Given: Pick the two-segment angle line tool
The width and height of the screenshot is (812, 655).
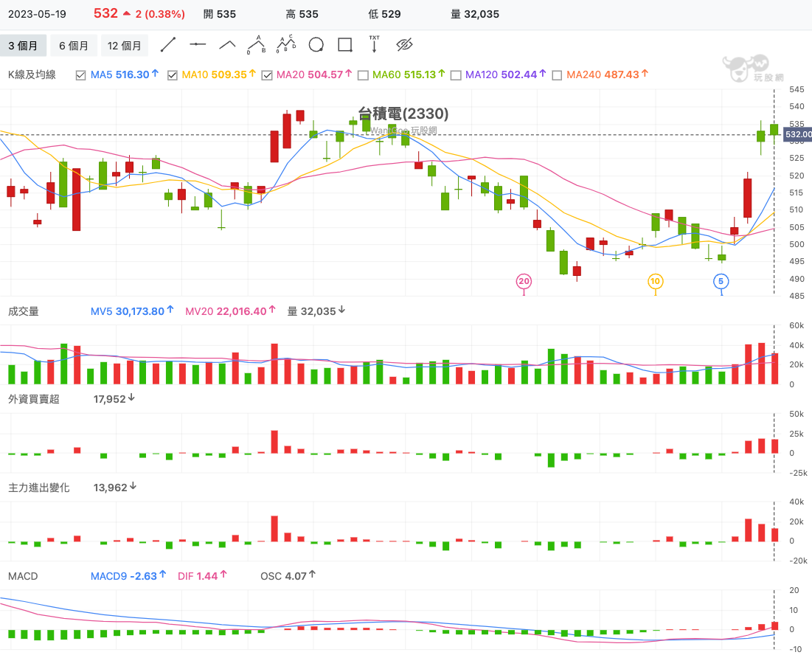Looking at the screenshot, I should click(x=227, y=45).
